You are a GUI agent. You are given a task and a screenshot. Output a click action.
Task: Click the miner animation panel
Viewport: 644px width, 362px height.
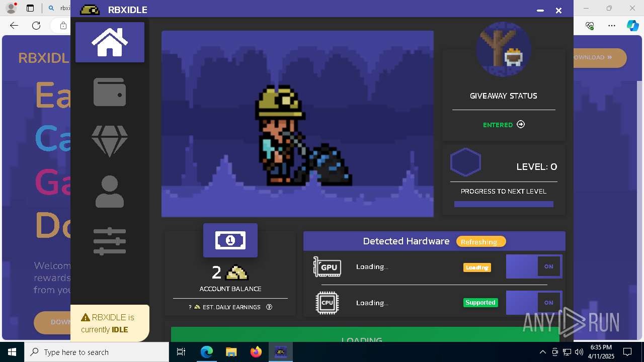(x=297, y=124)
